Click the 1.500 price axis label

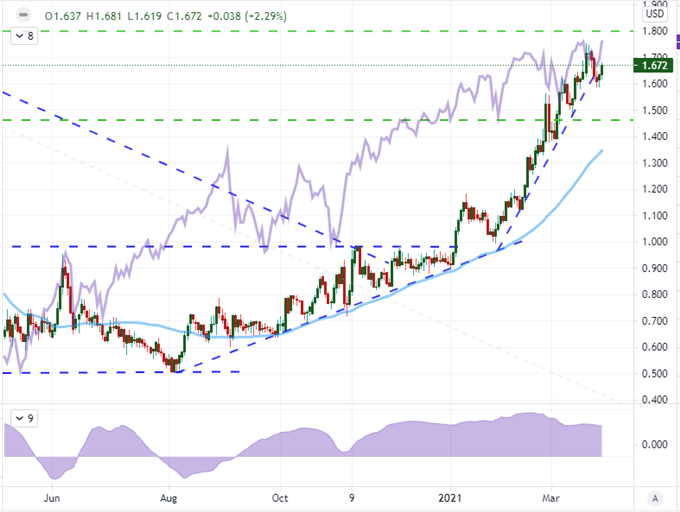point(654,110)
